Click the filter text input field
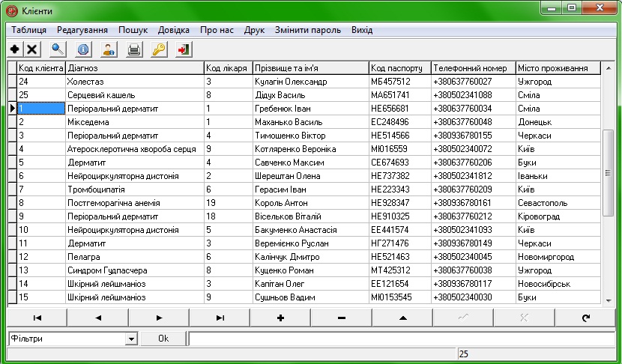 click(x=402, y=339)
